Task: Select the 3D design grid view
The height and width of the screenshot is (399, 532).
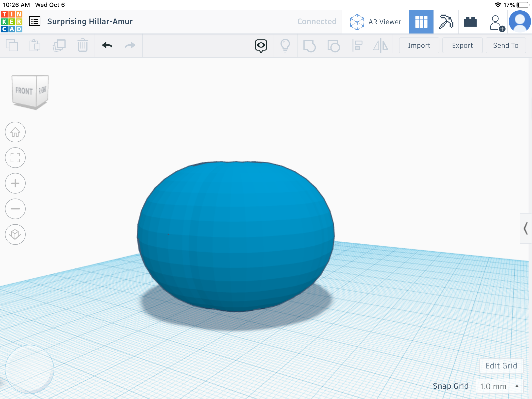Action: (x=421, y=22)
